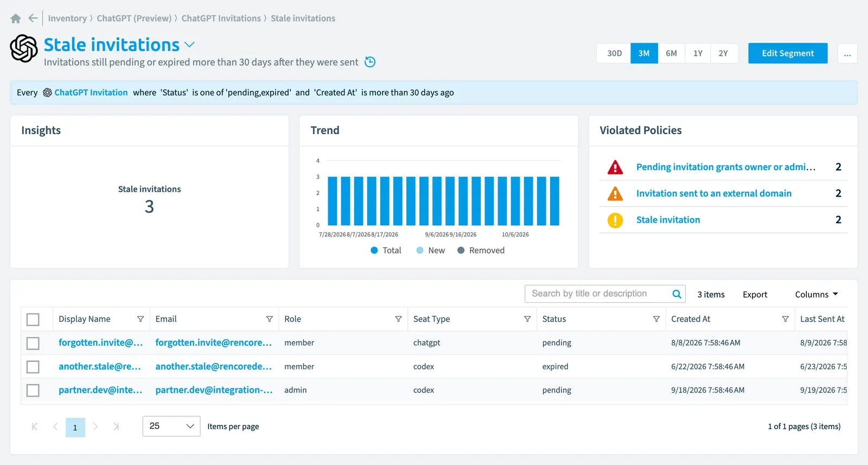Export the invitations table
Viewport: 868px width, 465px height.
tap(755, 294)
